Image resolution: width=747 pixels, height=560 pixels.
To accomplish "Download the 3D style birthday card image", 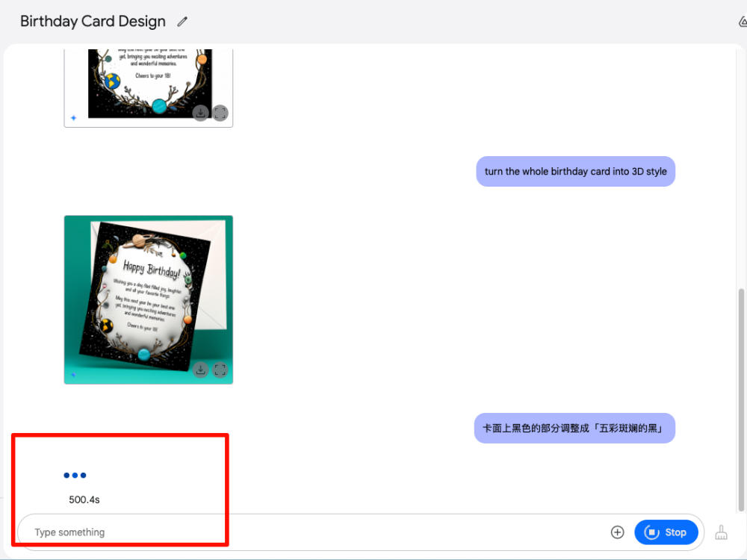I will 200,370.
